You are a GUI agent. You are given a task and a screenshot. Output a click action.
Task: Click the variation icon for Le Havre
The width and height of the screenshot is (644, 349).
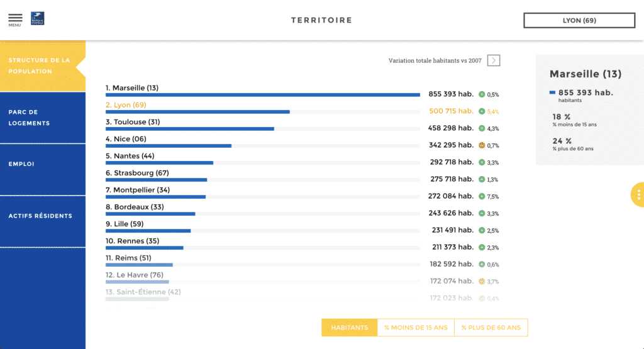click(482, 281)
